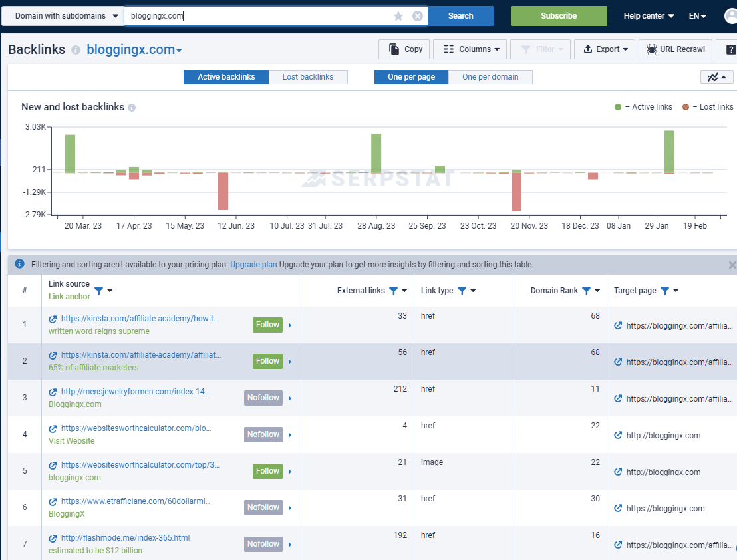
Task: Click the filter icon on Domain Rank column
Action: click(586, 291)
